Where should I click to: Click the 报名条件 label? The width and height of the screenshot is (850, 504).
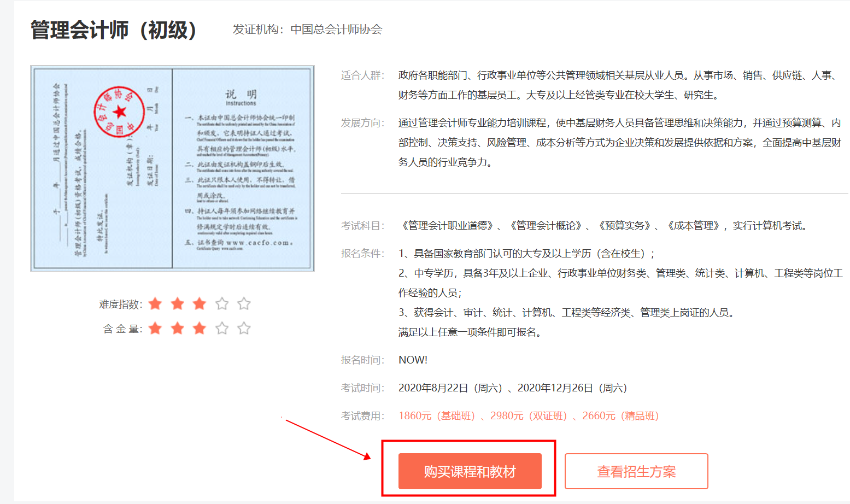(x=362, y=254)
